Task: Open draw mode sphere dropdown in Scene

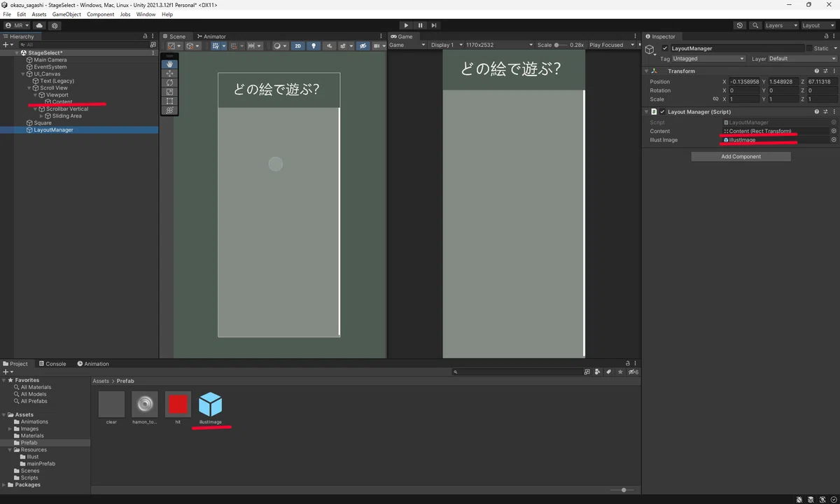Action: pyautogui.click(x=279, y=45)
